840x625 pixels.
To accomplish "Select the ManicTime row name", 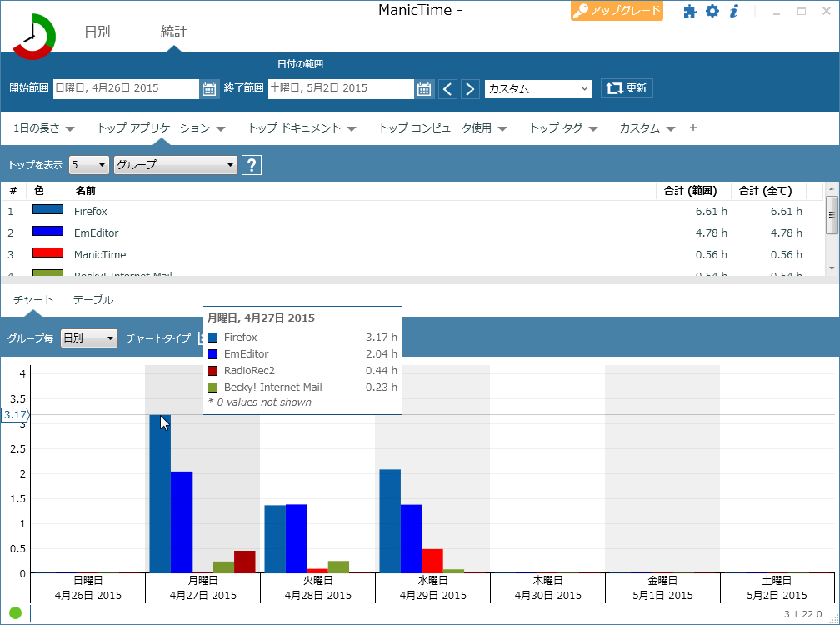I will [x=100, y=254].
